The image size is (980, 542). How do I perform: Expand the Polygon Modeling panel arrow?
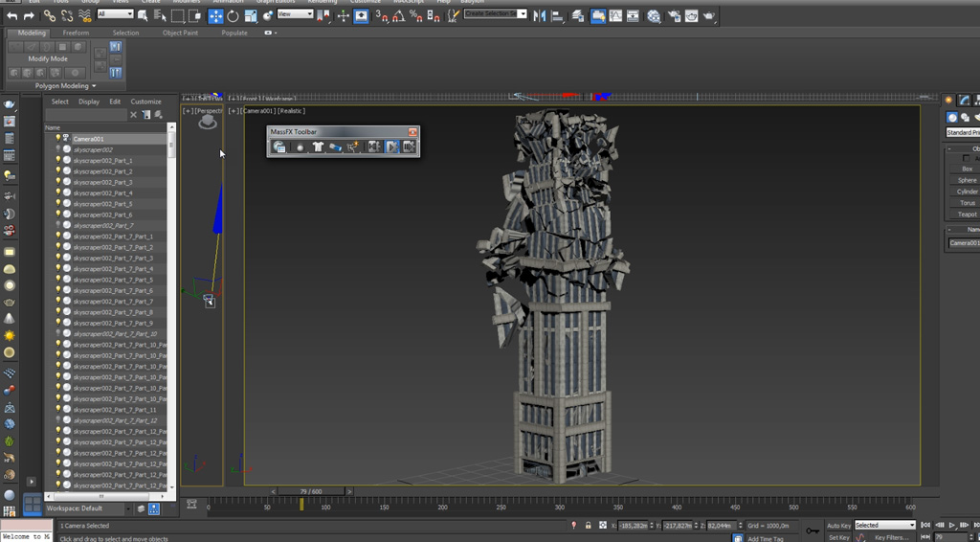click(x=94, y=86)
